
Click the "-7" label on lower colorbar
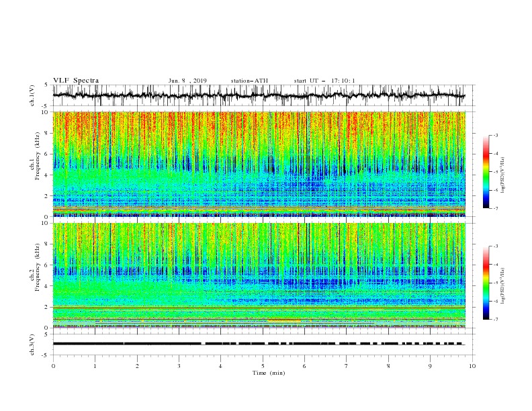click(x=496, y=319)
